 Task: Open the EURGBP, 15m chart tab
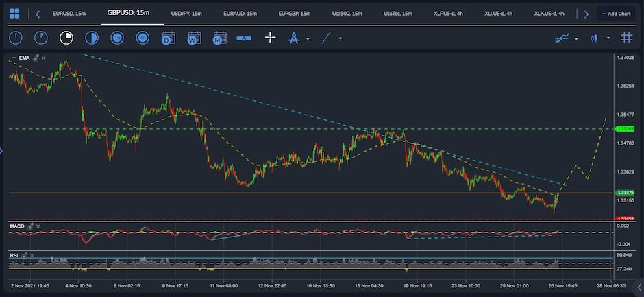point(295,14)
